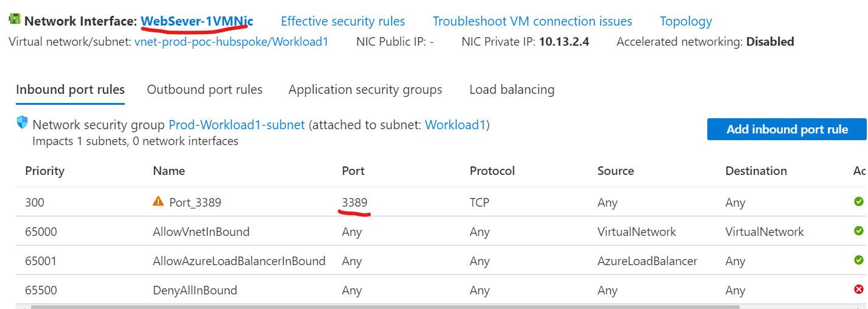868x309 pixels.
Task: Open Troubleshoot VM connection issues
Action: pos(532,21)
